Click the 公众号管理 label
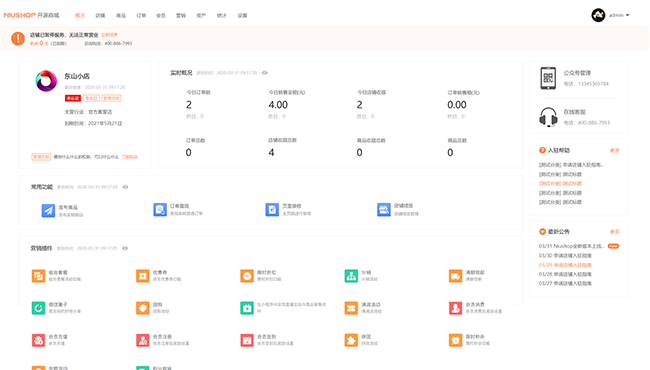 [x=577, y=73]
